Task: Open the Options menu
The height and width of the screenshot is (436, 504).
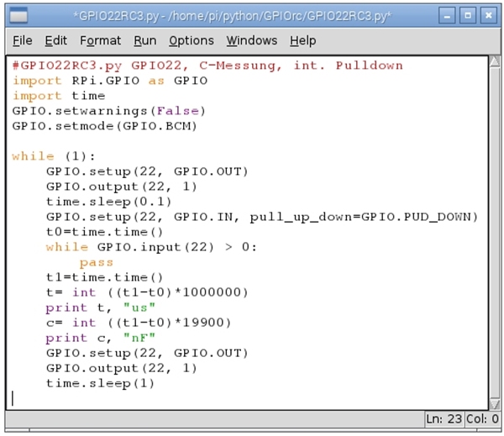Action: [191, 40]
